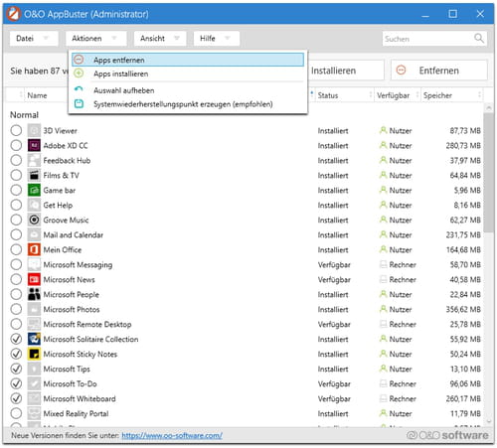Click the 356,62 MB size value
The height and width of the screenshot is (448, 497).
coord(463,309)
